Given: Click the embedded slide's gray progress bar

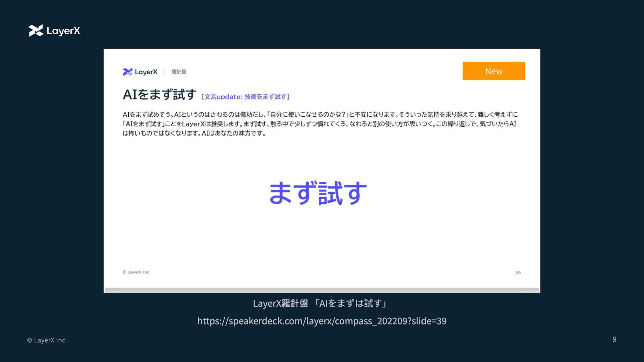Looking at the screenshot, I should point(322,289).
